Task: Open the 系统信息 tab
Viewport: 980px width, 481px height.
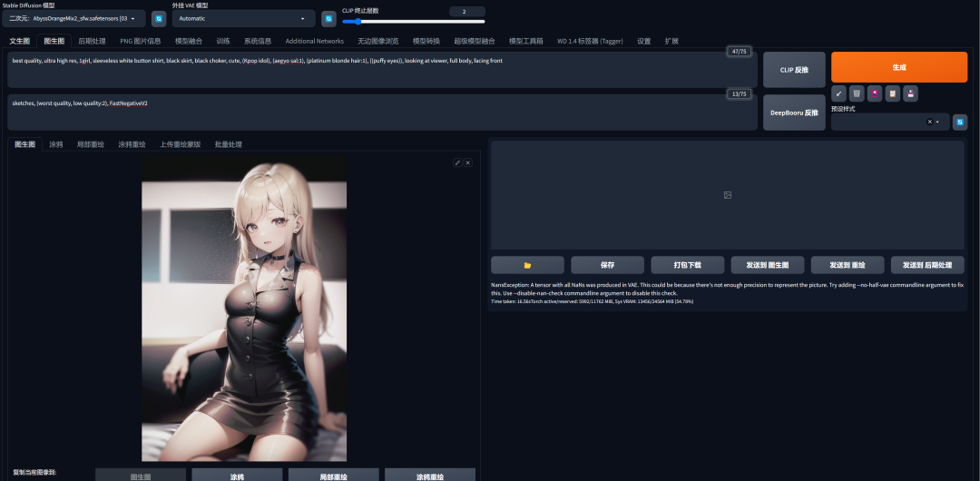Action: (258, 41)
